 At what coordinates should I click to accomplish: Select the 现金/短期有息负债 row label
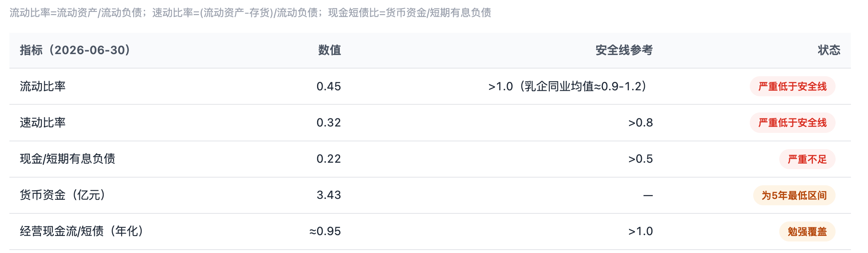coord(67,159)
